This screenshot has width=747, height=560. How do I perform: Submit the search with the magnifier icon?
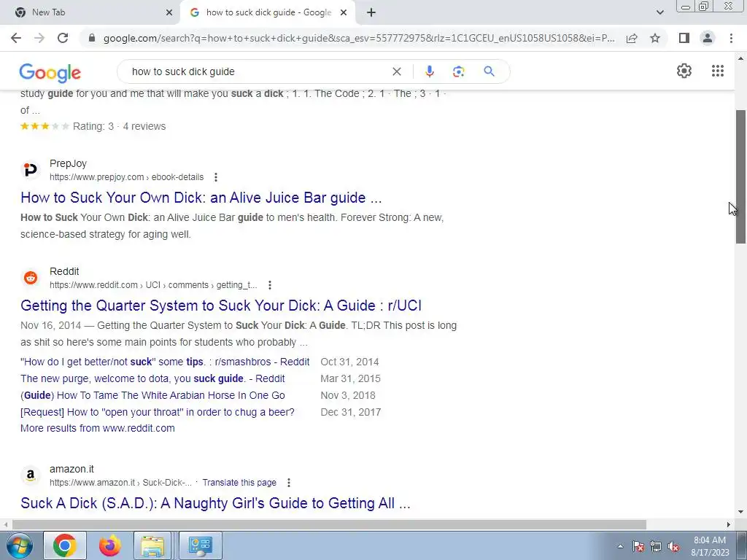click(489, 71)
